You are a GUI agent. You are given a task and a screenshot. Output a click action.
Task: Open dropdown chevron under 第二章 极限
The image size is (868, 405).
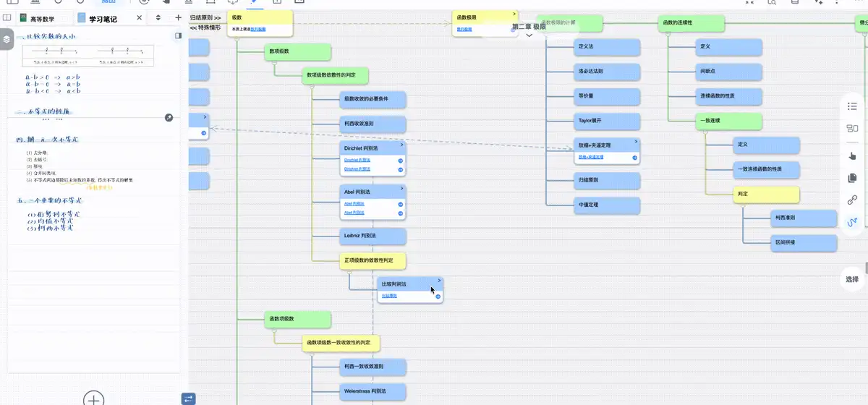coord(529,35)
